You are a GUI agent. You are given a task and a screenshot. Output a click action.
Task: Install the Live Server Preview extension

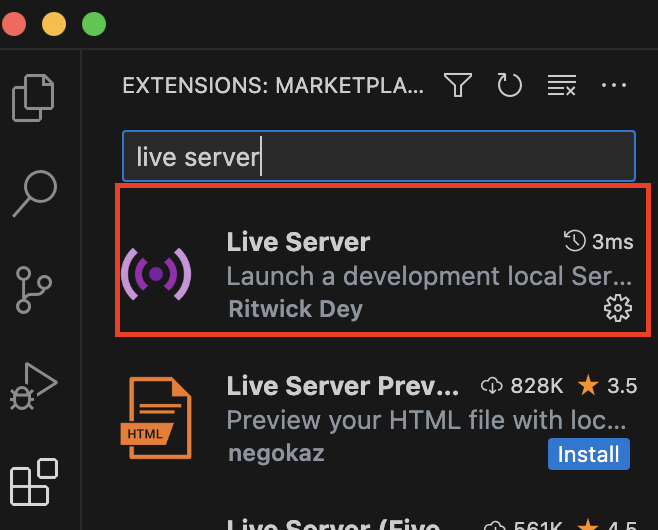(x=589, y=454)
